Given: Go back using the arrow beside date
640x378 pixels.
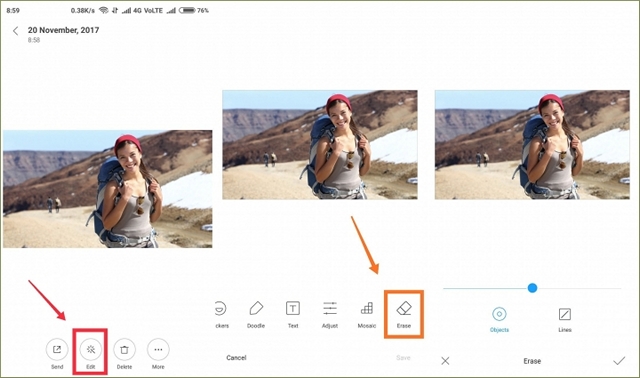Looking at the screenshot, I should pyautogui.click(x=16, y=31).
